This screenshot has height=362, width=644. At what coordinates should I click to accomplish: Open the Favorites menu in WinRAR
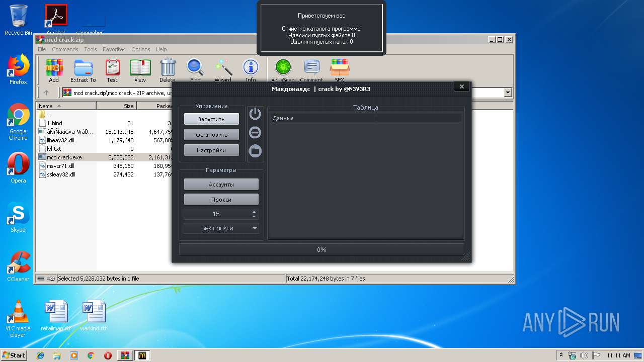click(x=114, y=49)
